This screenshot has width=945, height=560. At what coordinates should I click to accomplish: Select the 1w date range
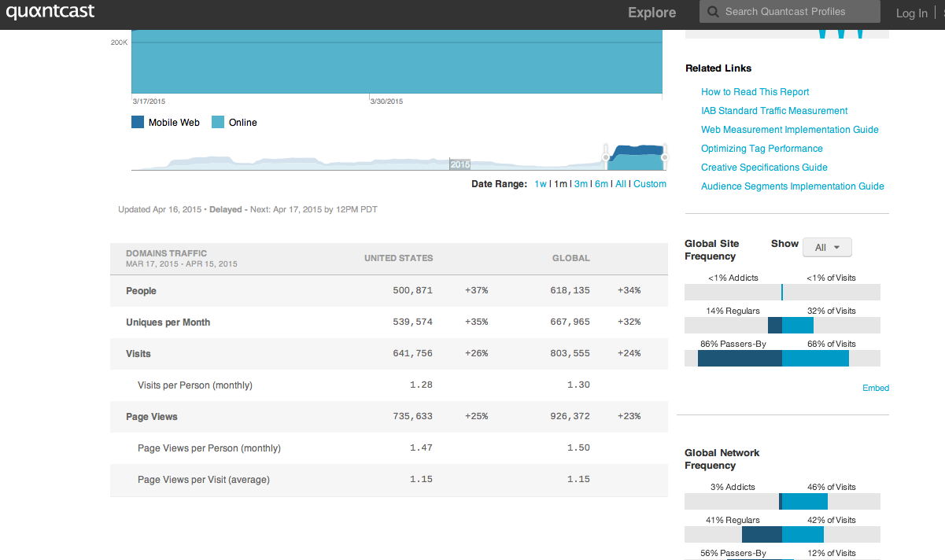[540, 184]
